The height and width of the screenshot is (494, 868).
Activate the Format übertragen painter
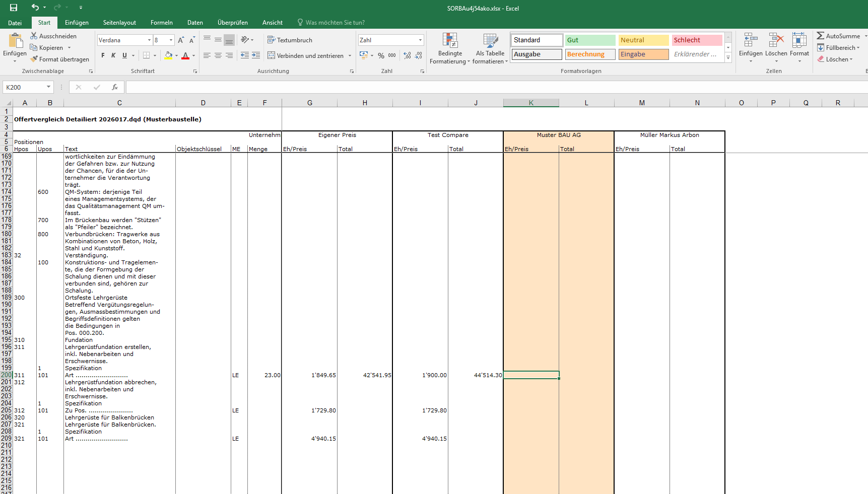[59, 59]
